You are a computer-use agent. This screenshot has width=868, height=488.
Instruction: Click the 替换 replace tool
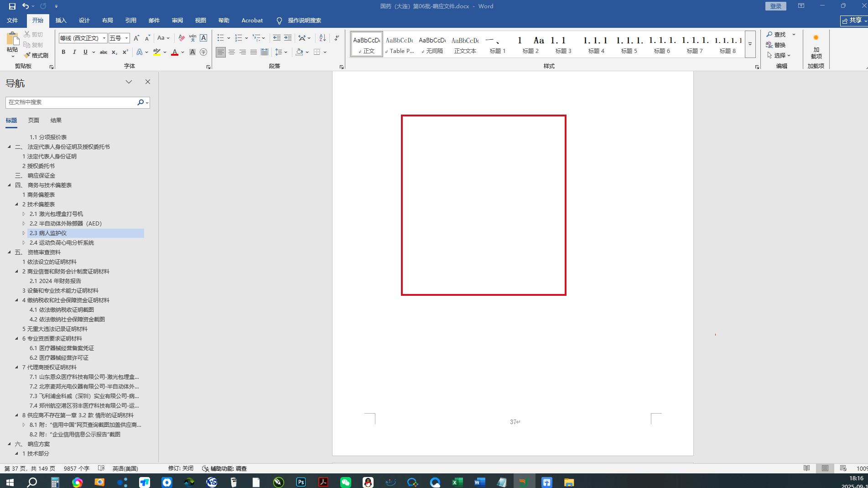(776, 45)
